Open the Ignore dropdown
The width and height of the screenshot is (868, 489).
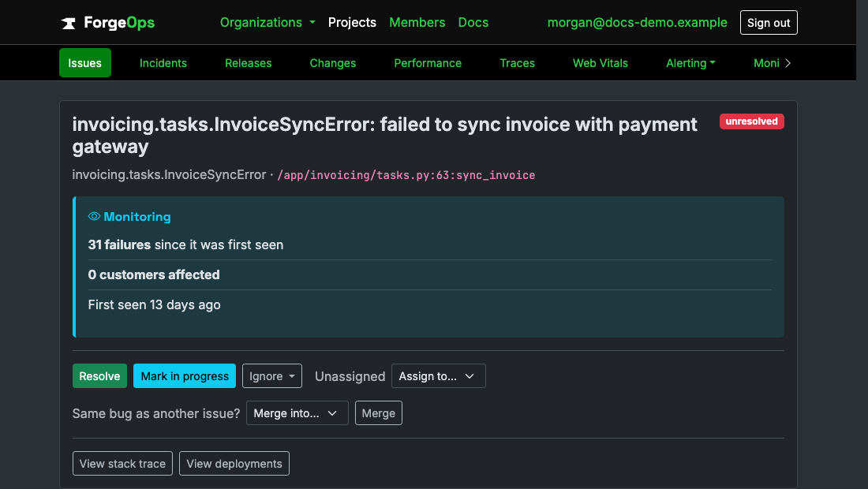click(x=271, y=376)
